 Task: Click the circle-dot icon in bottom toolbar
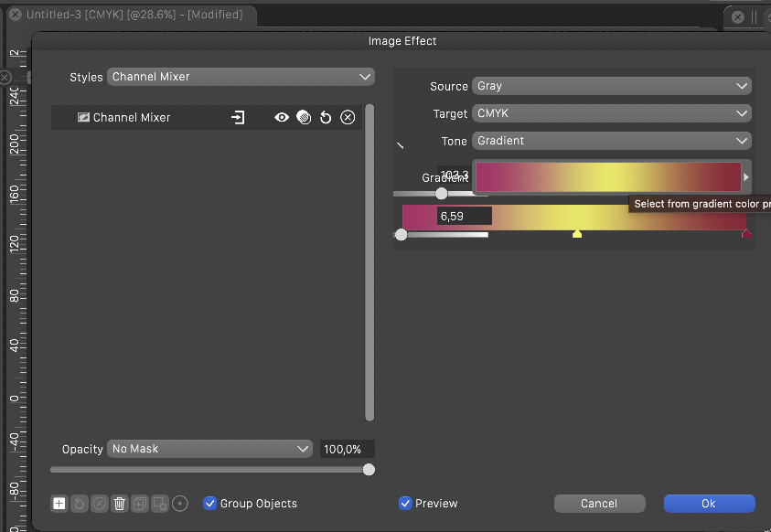180,504
